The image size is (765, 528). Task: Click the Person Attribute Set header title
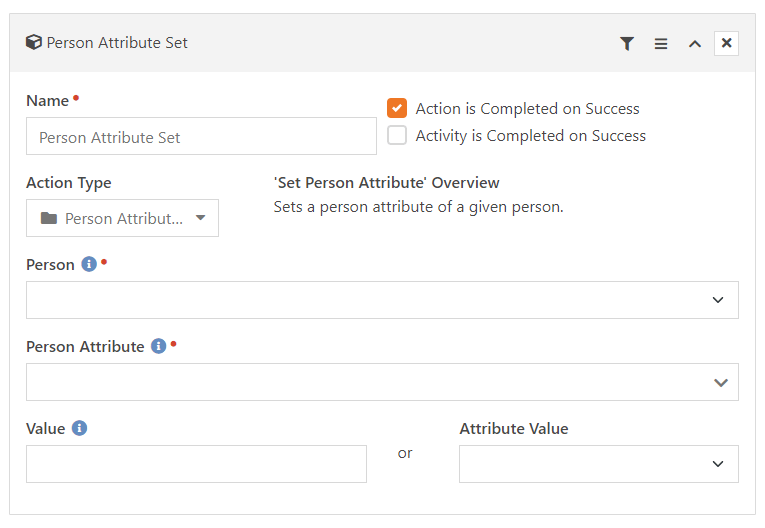click(117, 43)
